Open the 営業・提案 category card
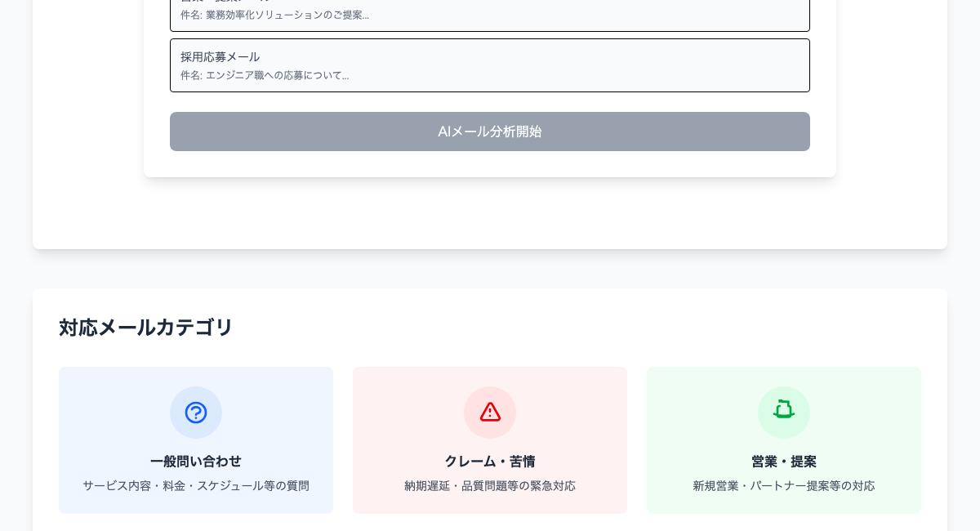The width and height of the screenshot is (980, 531). point(784,440)
